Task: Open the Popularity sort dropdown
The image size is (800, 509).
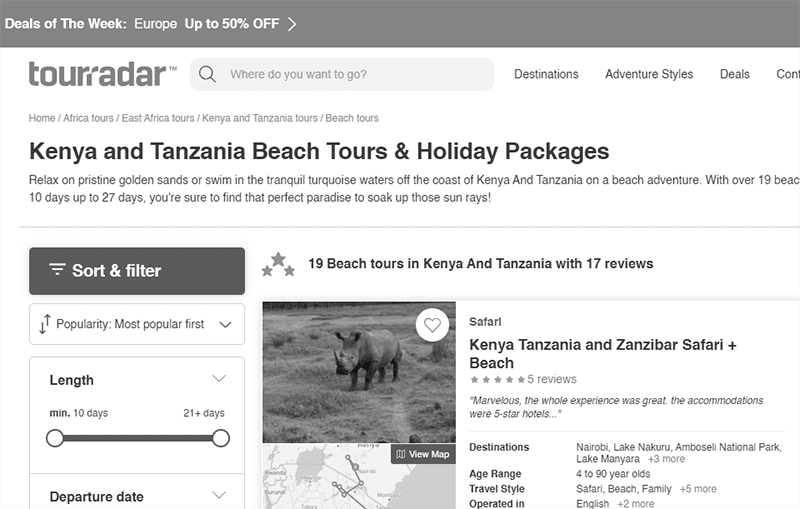Action: click(x=137, y=324)
